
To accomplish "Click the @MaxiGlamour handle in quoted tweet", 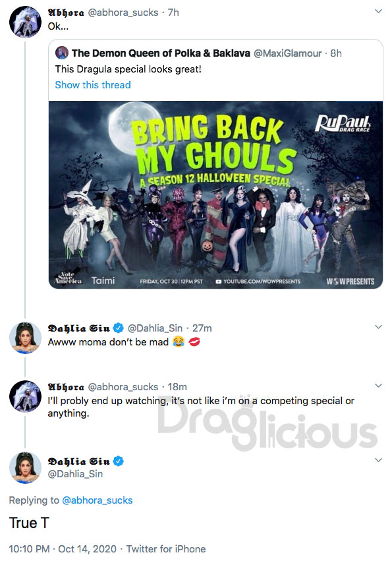I will [x=287, y=53].
